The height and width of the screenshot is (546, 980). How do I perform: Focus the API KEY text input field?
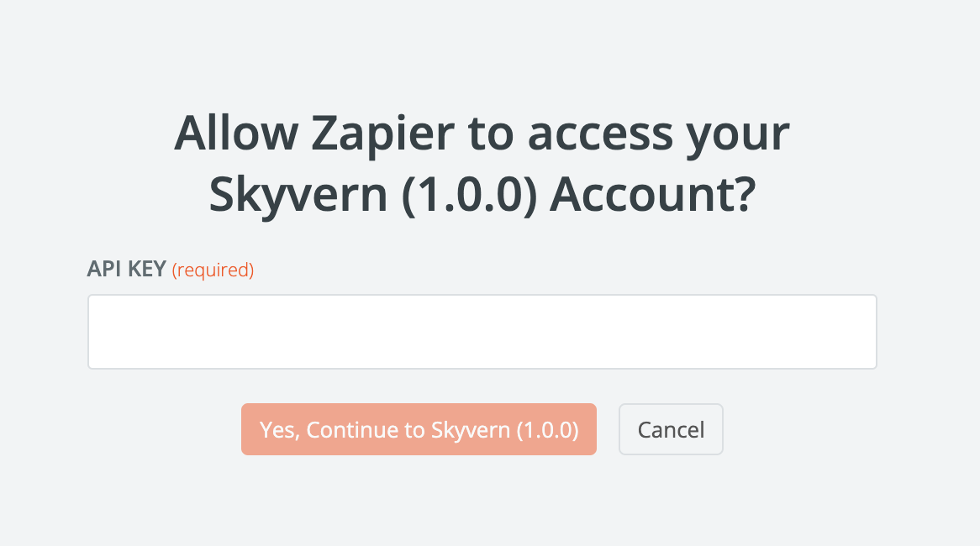pyautogui.click(x=482, y=331)
